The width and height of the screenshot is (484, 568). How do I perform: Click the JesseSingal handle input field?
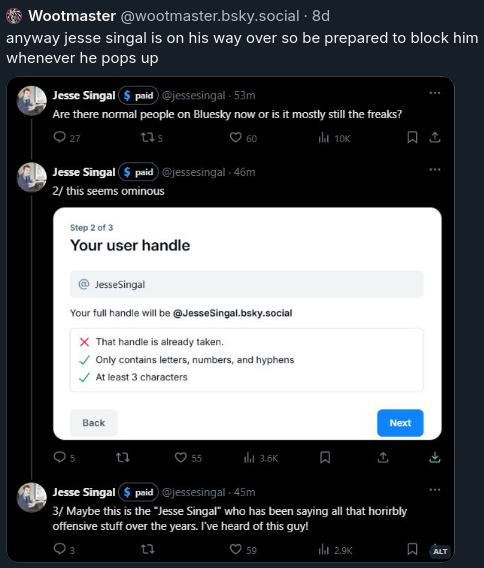[x=246, y=284]
